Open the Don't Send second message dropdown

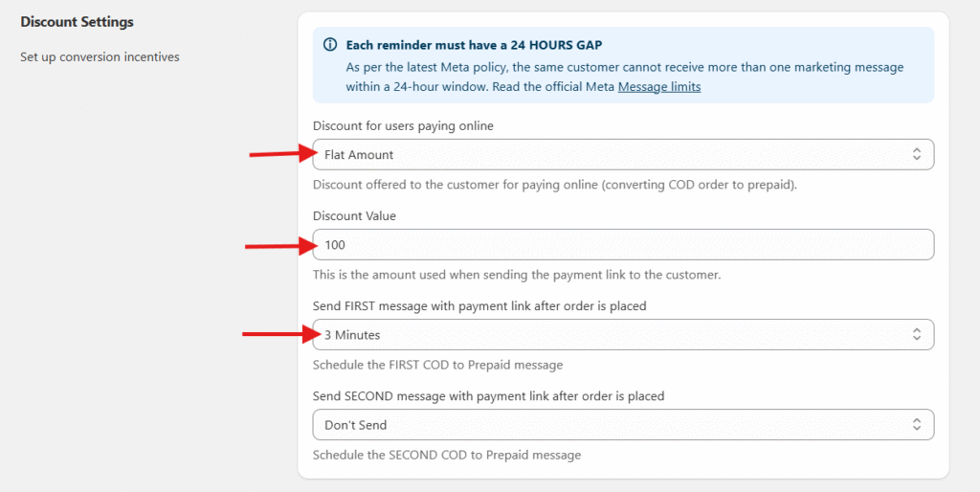point(612,425)
